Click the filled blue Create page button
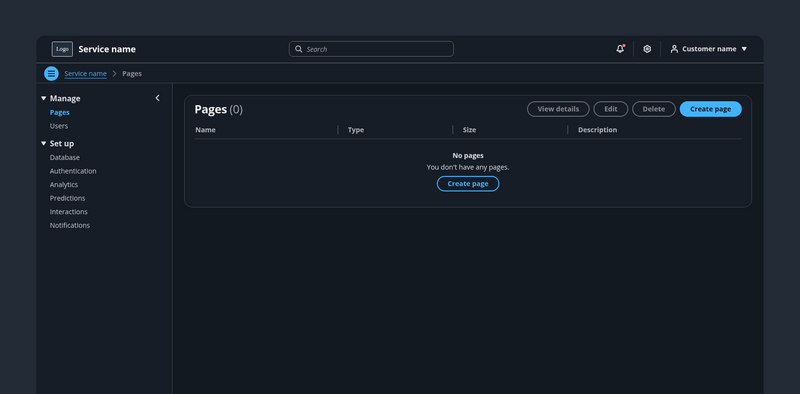The image size is (800, 394). tap(710, 109)
